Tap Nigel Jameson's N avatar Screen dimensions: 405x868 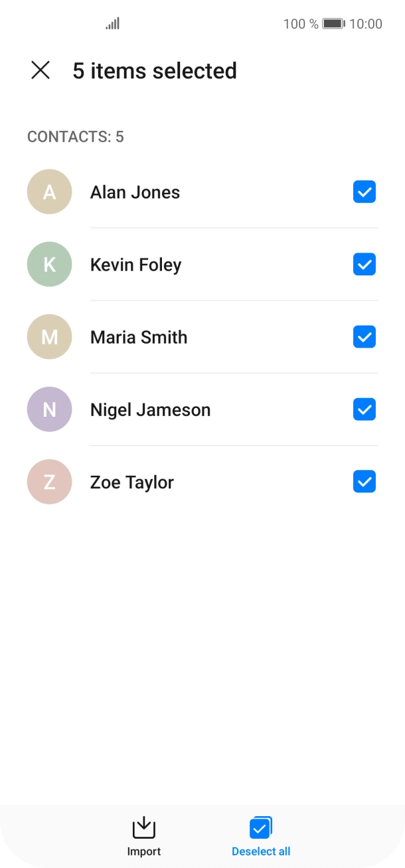click(49, 409)
